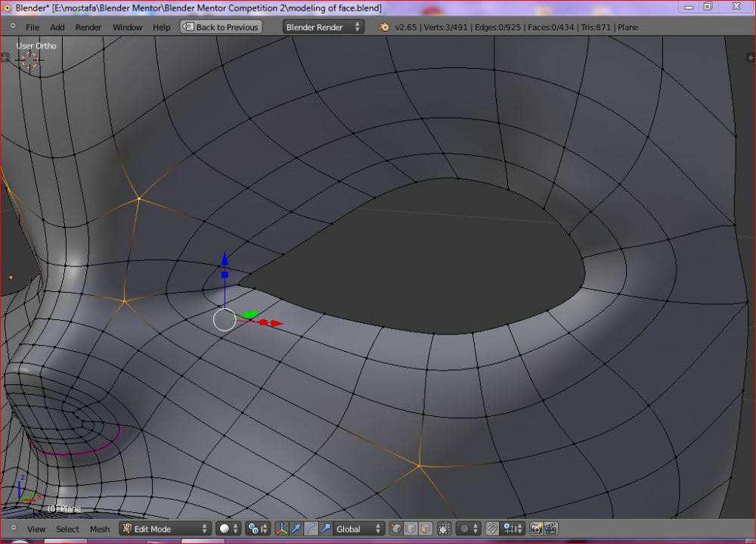Image resolution: width=756 pixels, height=544 pixels.
Task: Click the Back to Previous button
Action: [x=221, y=27]
